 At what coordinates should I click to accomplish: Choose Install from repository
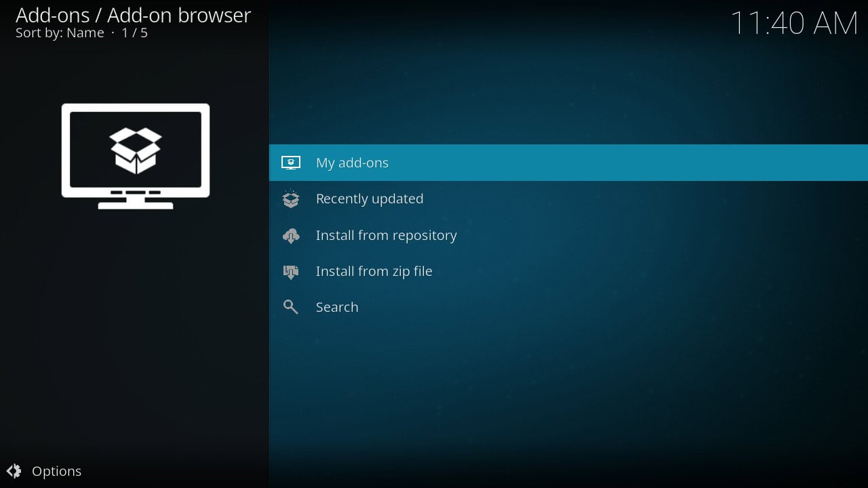click(x=568, y=235)
